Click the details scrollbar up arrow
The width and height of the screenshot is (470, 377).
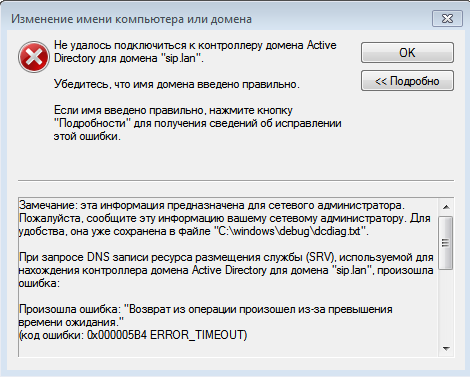coord(446,207)
